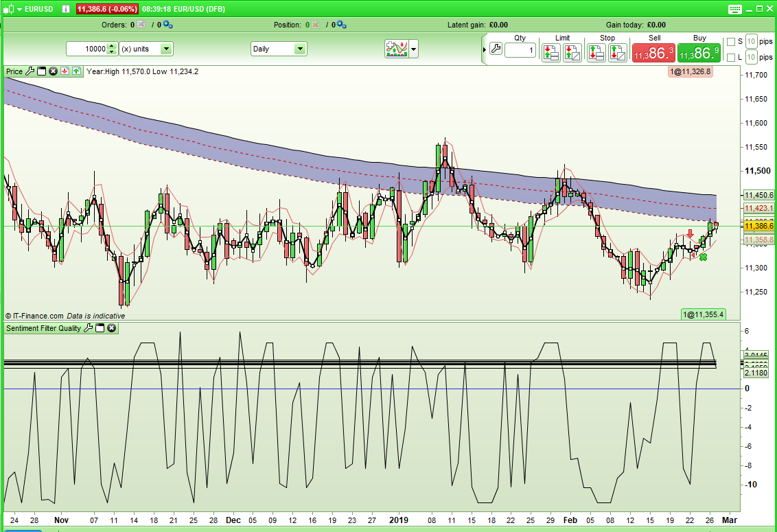This screenshot has width=777, height=532.
Task: Click the Feb label on the time axis
Action: (570, 520)
